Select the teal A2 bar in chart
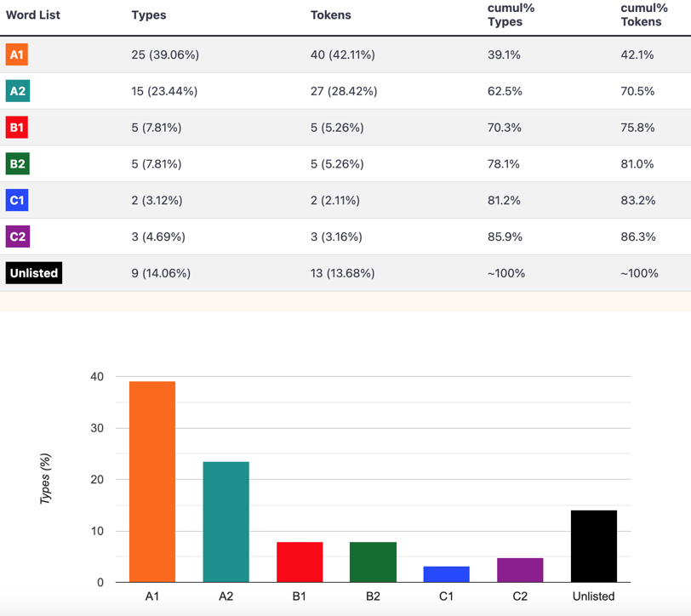Viewport: 691px width, 616px height. pyautogui.click(x=226, y=522)
